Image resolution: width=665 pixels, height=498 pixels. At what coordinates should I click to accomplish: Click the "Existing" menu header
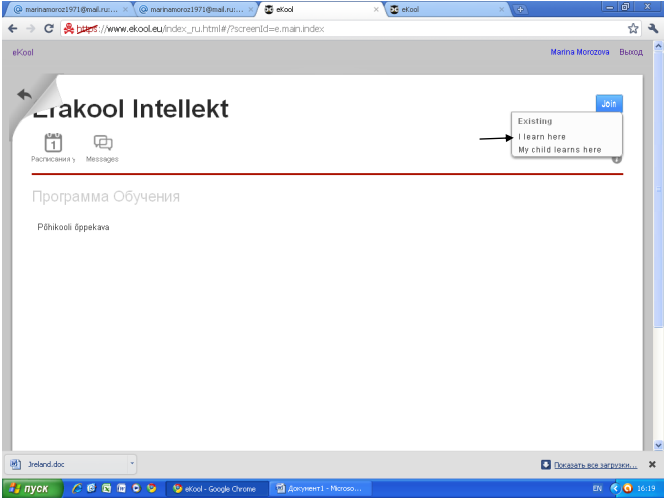tap(535, 121)
